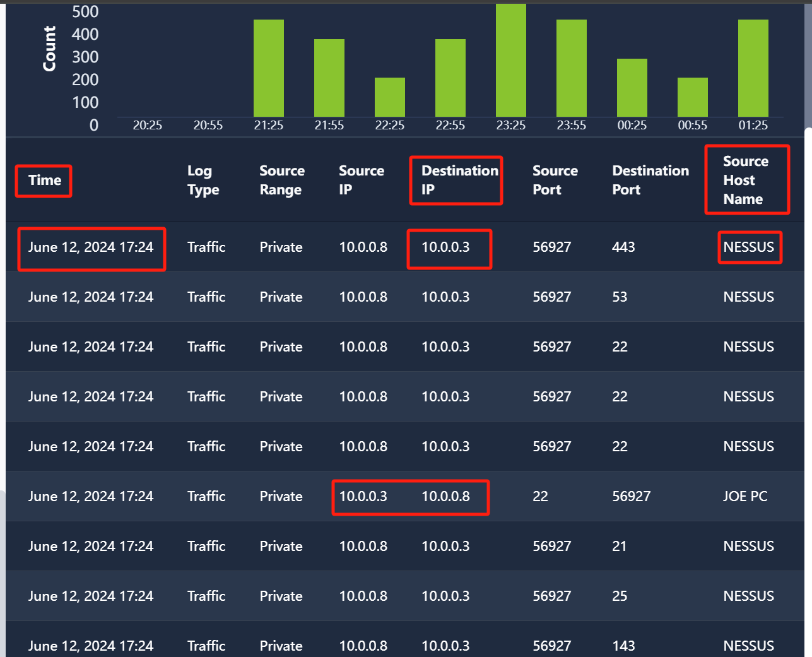Click the Private cell in the port 25 row
Image resolution: width=812 pixels, height=657 pixels.
pos(281,596)
